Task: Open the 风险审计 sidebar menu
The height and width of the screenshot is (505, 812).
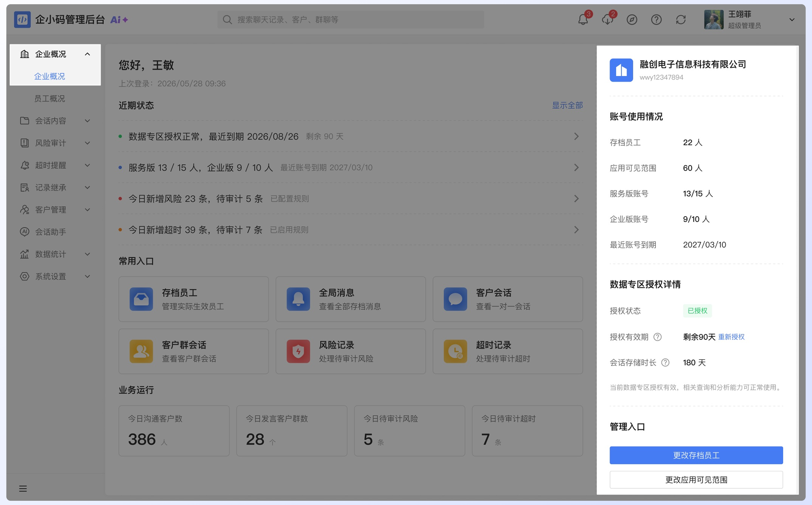Action: pos(55,143)
